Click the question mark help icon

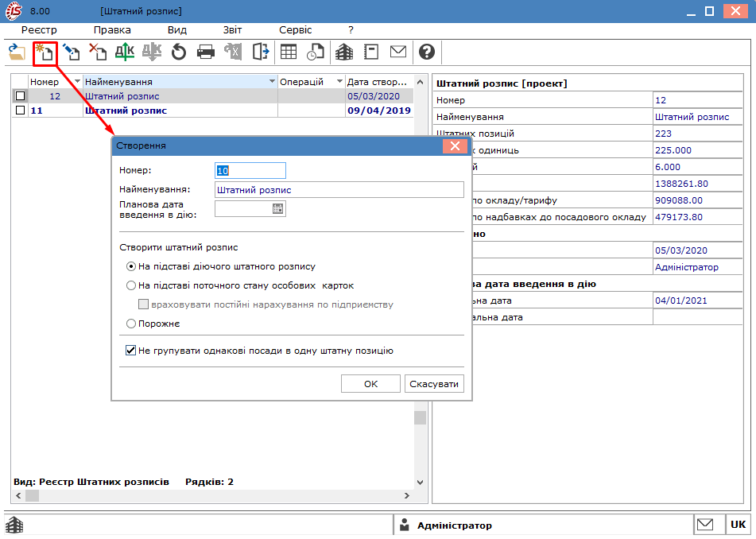pos(427,52)
